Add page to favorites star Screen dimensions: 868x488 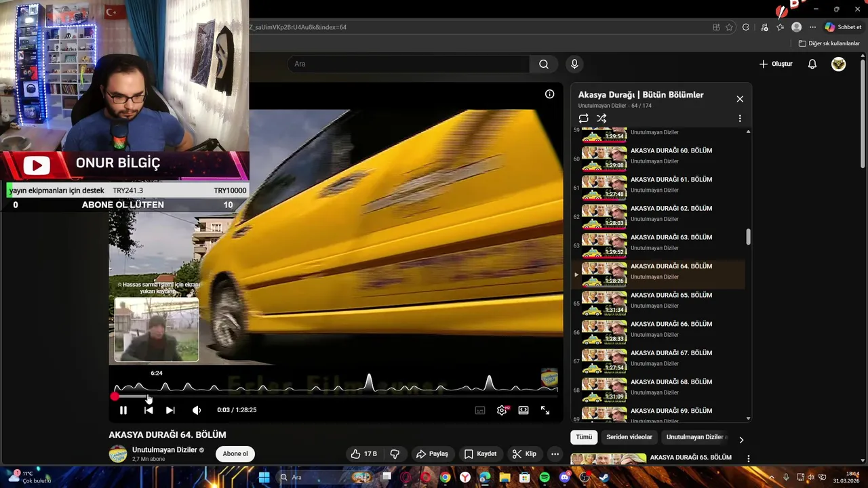(729, 27)
